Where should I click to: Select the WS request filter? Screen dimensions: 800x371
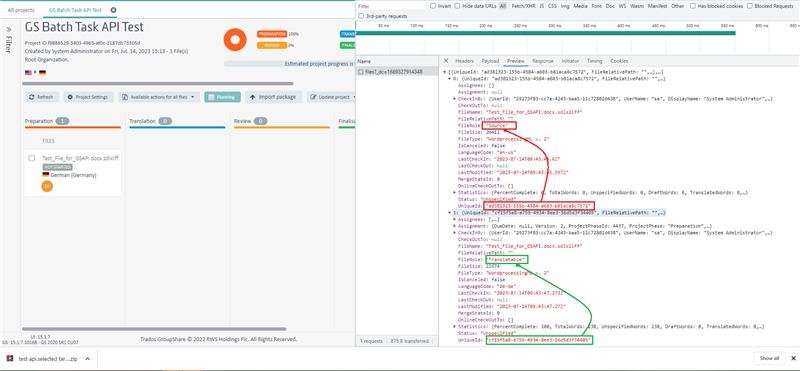(622, 6)
